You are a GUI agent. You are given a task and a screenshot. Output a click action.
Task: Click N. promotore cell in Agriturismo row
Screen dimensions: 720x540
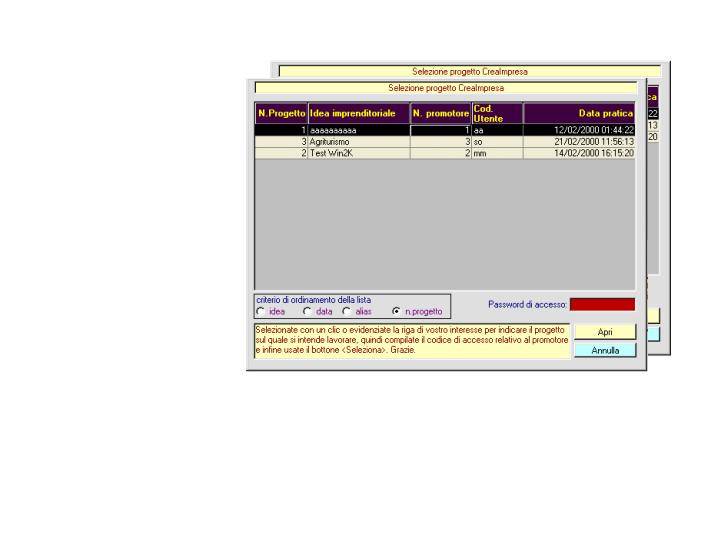[x=441, y=142]
